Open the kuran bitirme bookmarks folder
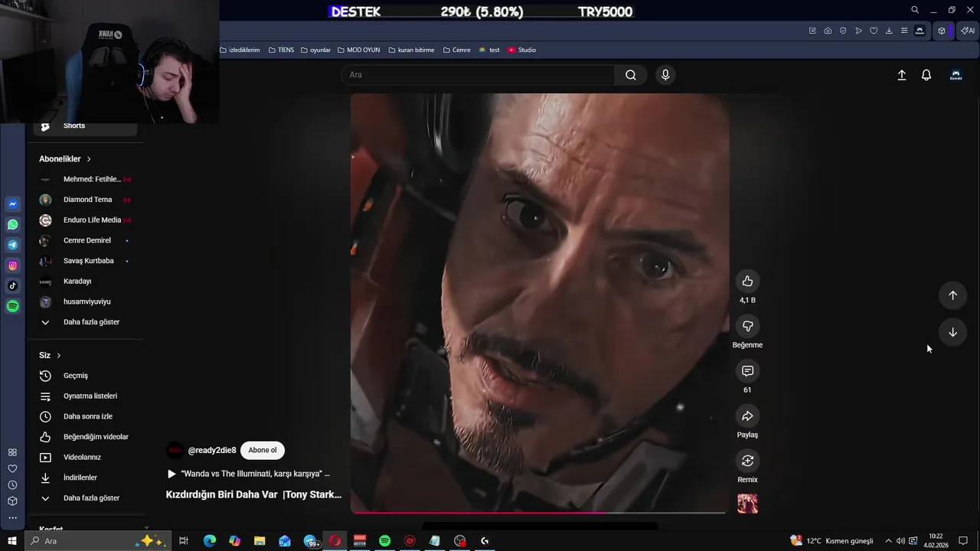Image resolution: width=980 pixels, height=551 pixels. tap(411, 50)
